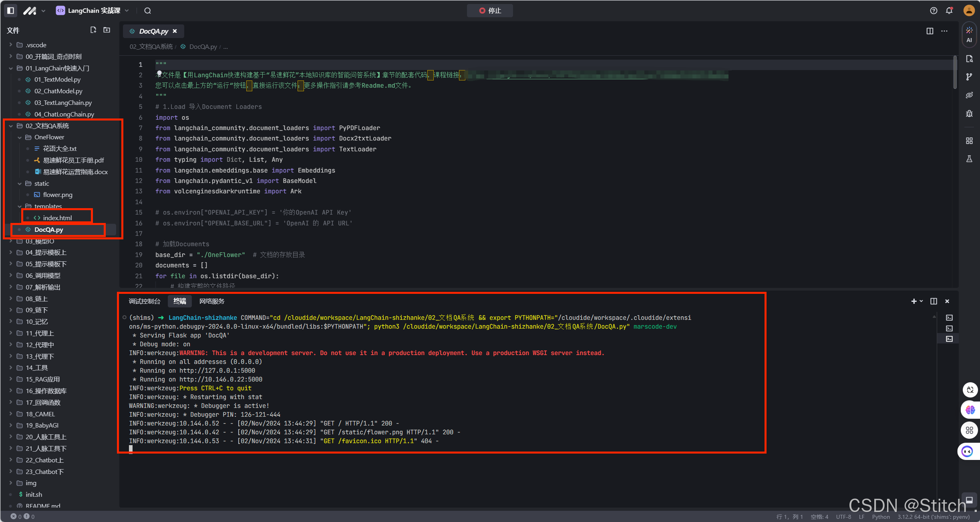Split the editor view
Screen dimensions: 980x522
[x=930, y=31]
